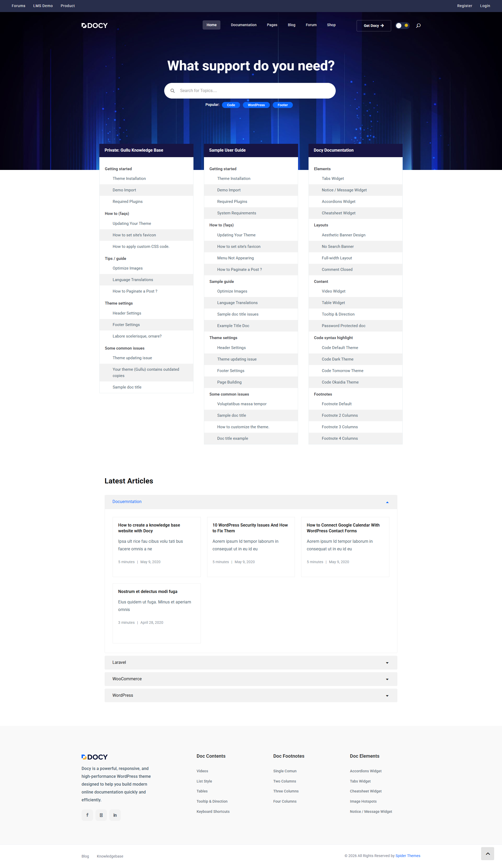Click Tooltip & Direction footer link

212,802
